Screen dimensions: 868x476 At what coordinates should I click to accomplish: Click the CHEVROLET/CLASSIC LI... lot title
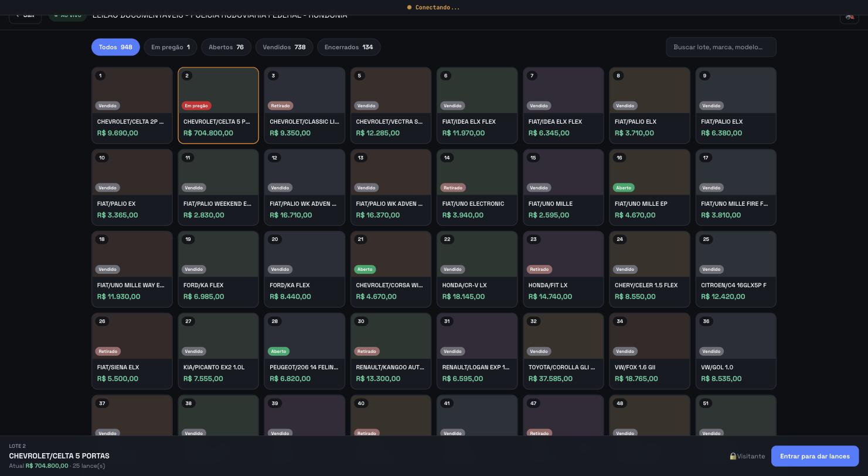[x=304, y=122]
